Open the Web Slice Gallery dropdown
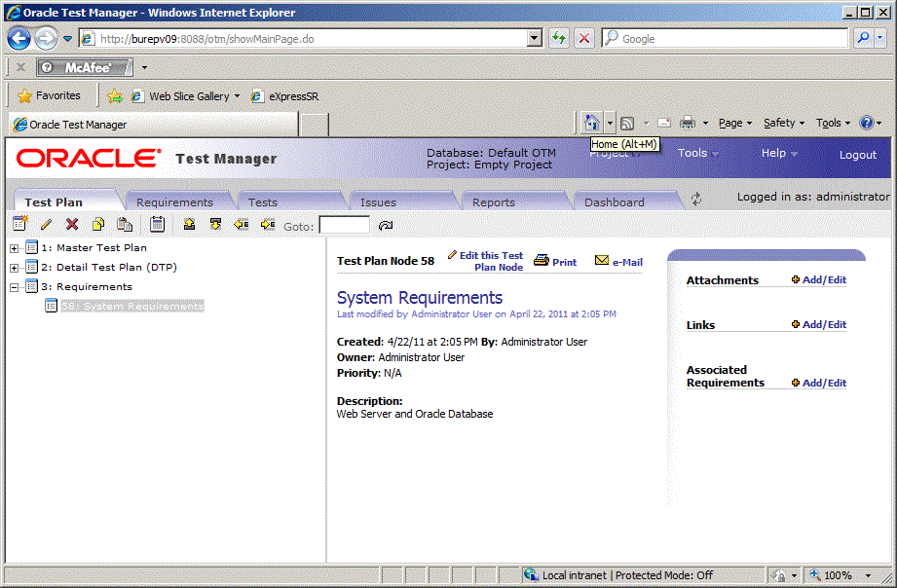 pos(237,96)
